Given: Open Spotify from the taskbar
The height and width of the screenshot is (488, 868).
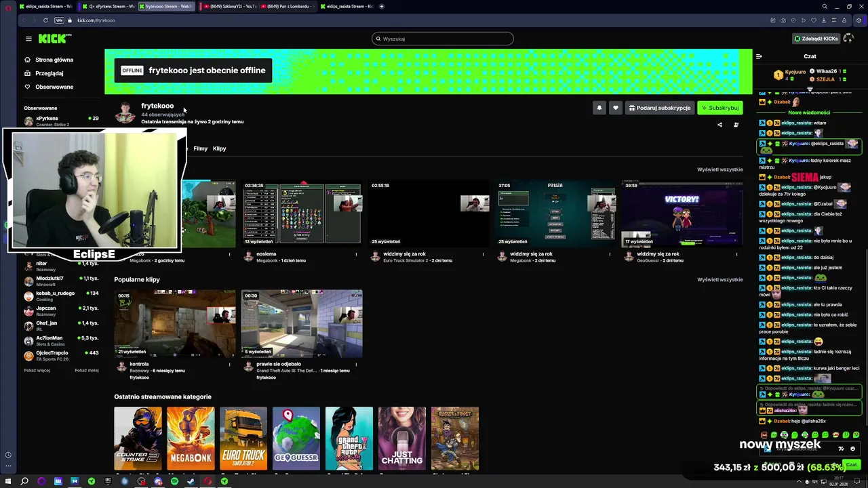Looking at the screenshot, I should pos(174,481).
